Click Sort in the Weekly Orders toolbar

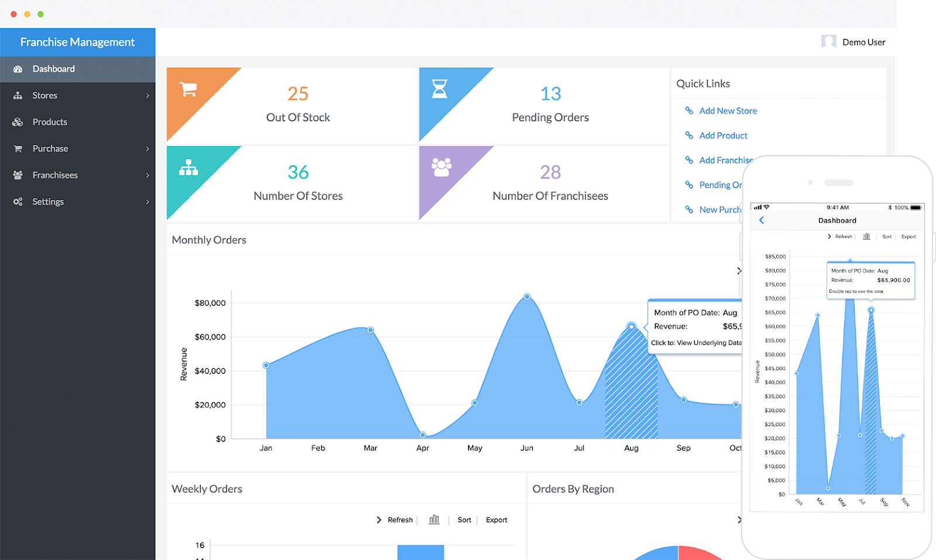click(464, 520)
